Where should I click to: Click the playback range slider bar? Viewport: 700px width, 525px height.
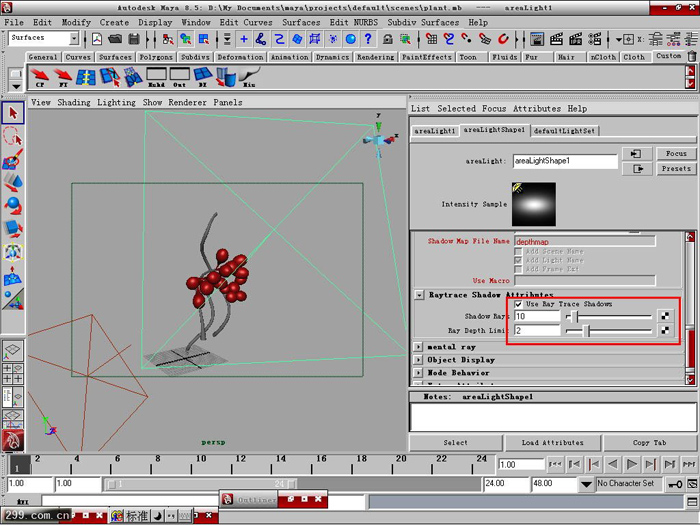click(200, 484)
